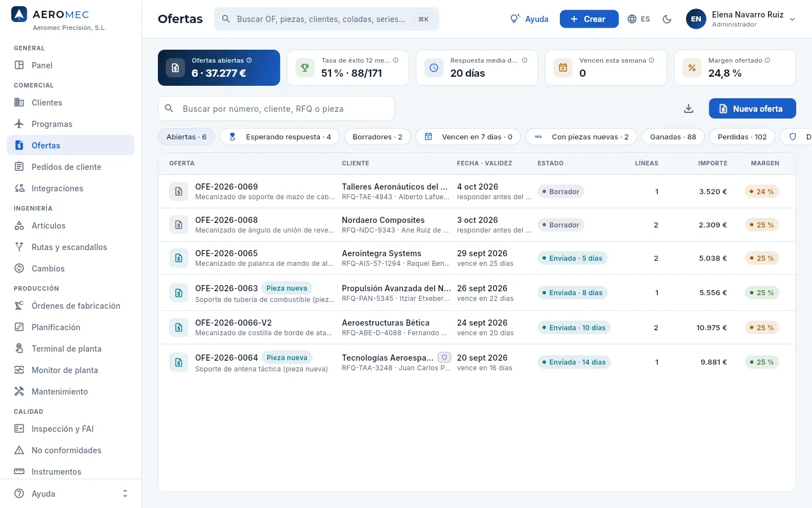Open the Ofertas abiertas summary card

pyautogui.click(x=219, y=68)
